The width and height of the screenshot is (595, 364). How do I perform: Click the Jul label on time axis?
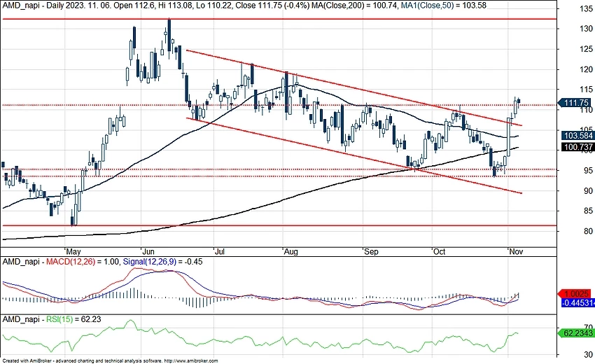[220, 251]
